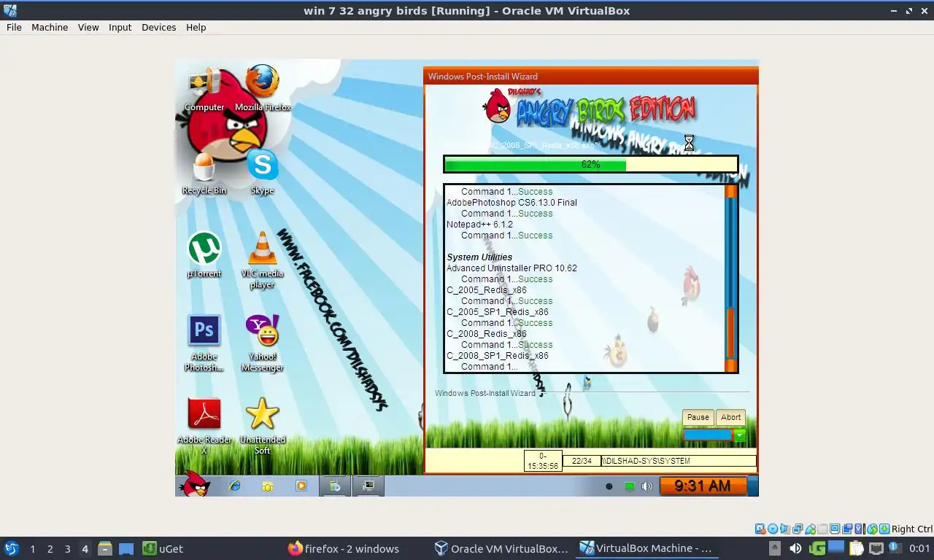Click the host volume speaker tray icon

795,548
